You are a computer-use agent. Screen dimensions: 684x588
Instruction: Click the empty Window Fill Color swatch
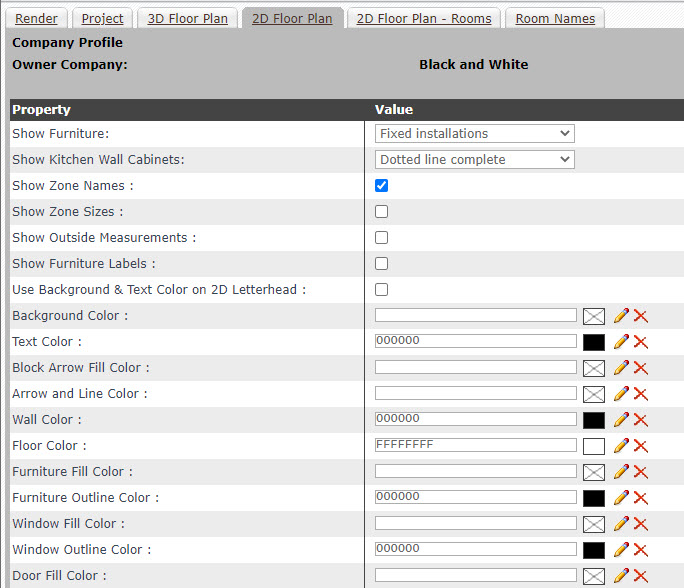[594, 524]
